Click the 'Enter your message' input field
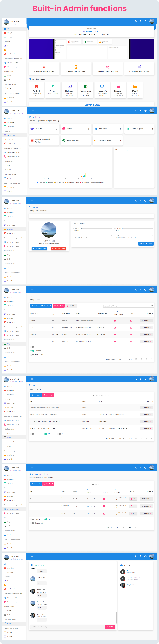Screen dimensions: 159x644 click(67, 627)
